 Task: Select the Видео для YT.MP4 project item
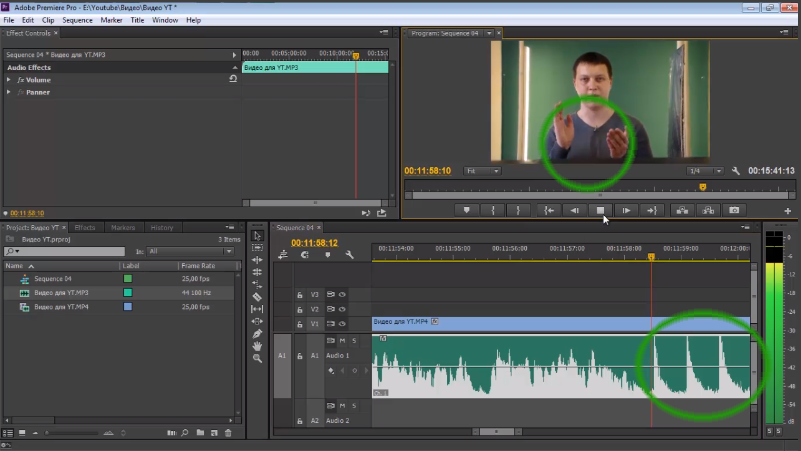61,307
